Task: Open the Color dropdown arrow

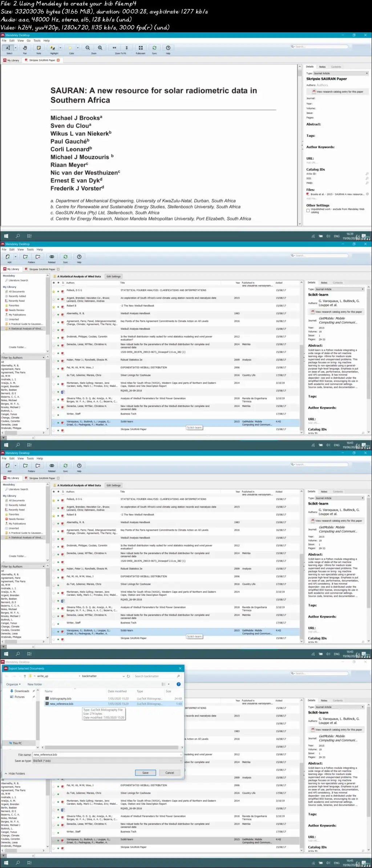Action: pyautogui.click(x=78, y=48)
